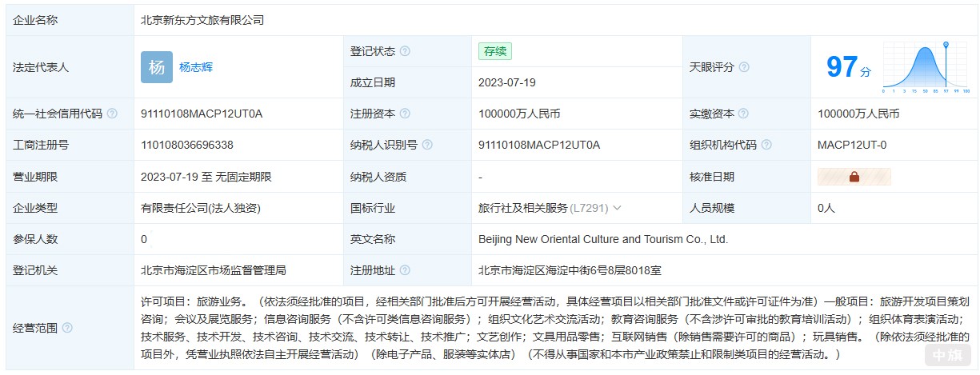This screenshot has width=980, height=375.
Task: Select 实缴资本 value 100000万人民币
Action: point(858,114)
